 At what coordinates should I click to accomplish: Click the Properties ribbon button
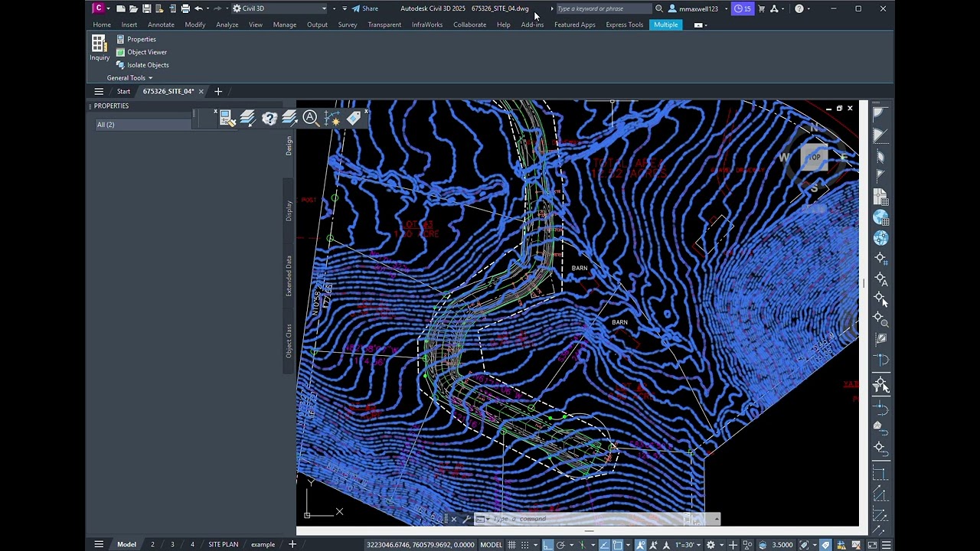[x=136, y=39]
